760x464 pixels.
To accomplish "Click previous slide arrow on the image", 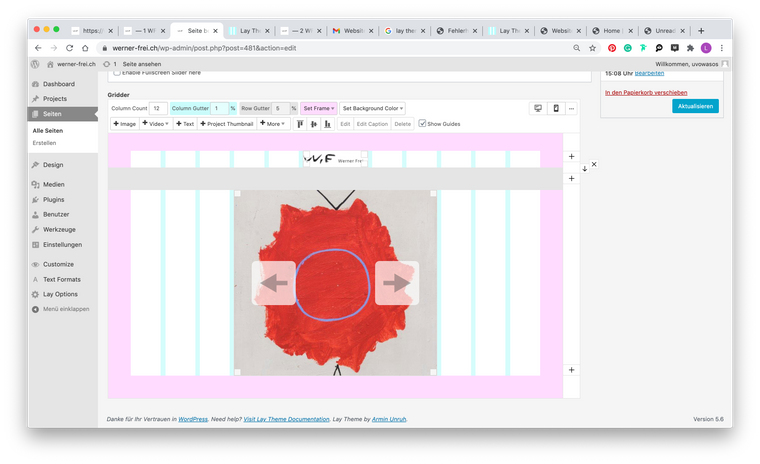I will (x=273, y=284).
